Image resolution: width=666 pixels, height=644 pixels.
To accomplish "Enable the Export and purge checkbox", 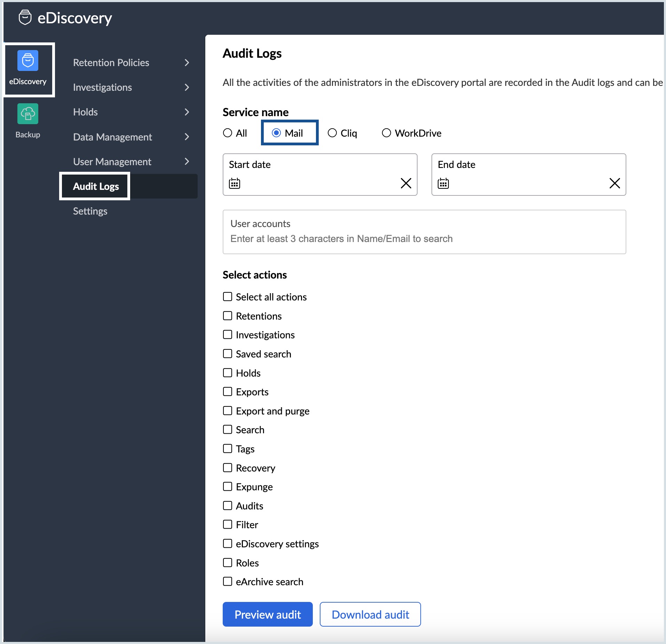I will click(228, 411).
